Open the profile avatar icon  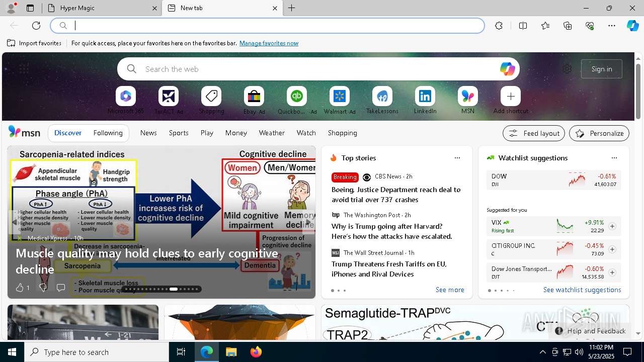11,8
